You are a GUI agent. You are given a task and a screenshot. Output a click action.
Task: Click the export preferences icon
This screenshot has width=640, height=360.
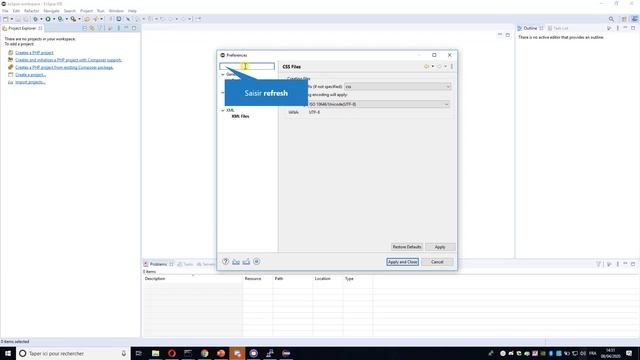pyautogui.click(x=246, y=262)
